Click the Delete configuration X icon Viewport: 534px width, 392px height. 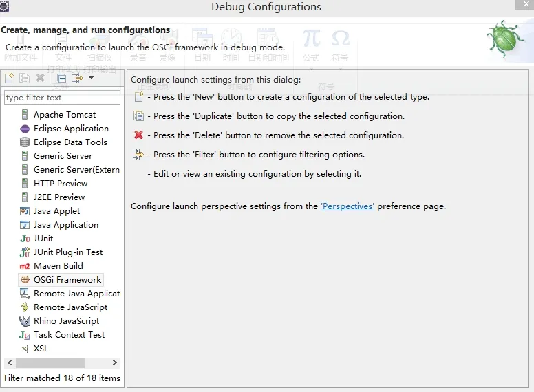coord(40,78)
